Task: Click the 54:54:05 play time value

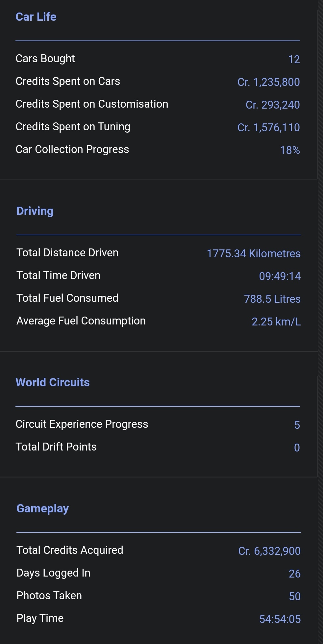Action: click(280, 619)
